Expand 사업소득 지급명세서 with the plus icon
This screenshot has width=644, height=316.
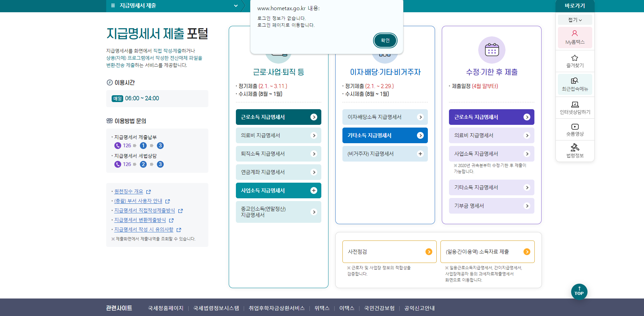[313, 190]
